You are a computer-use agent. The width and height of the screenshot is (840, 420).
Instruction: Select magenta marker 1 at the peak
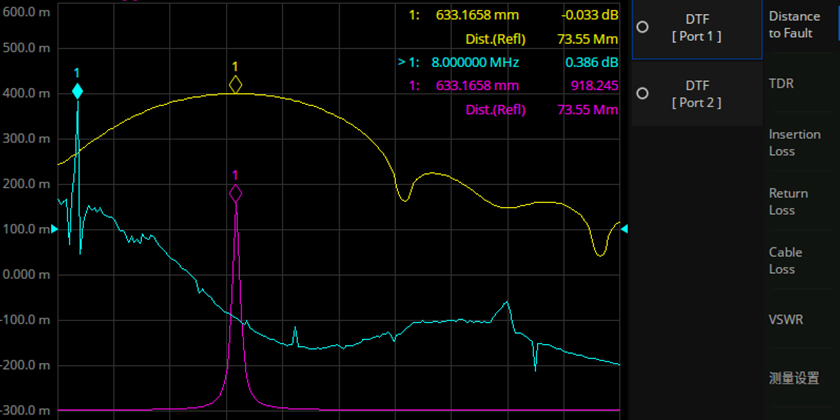click(x=235, y=193)
